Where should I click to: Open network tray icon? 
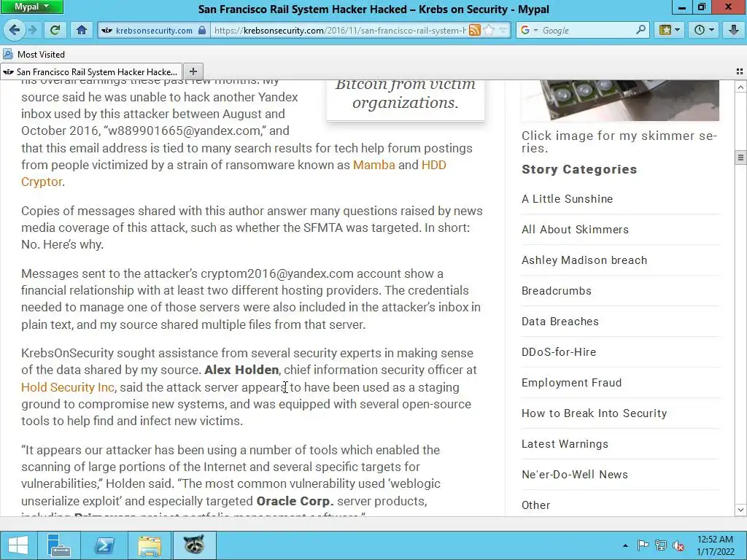pos(661,545)
